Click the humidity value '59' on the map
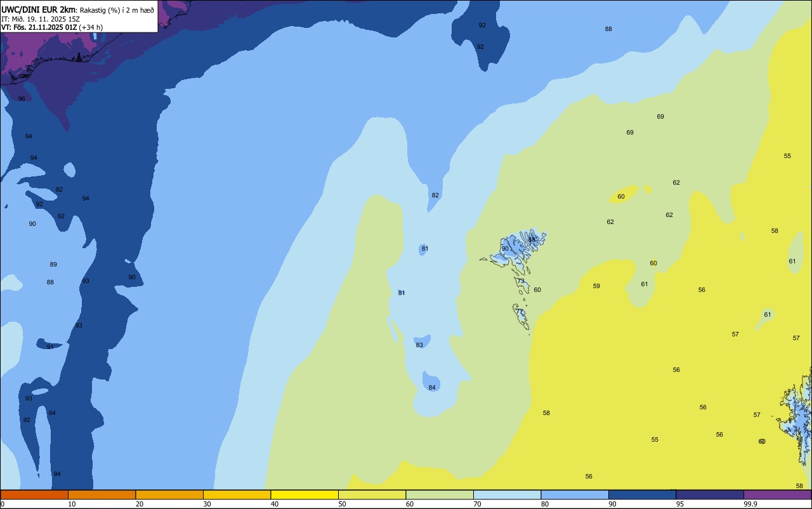This screenshot has height=509, width=812. click(596, 286)
